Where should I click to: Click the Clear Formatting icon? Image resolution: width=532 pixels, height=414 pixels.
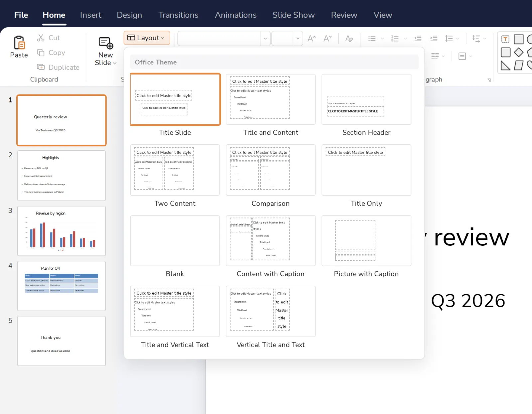[x=349, y=38]
